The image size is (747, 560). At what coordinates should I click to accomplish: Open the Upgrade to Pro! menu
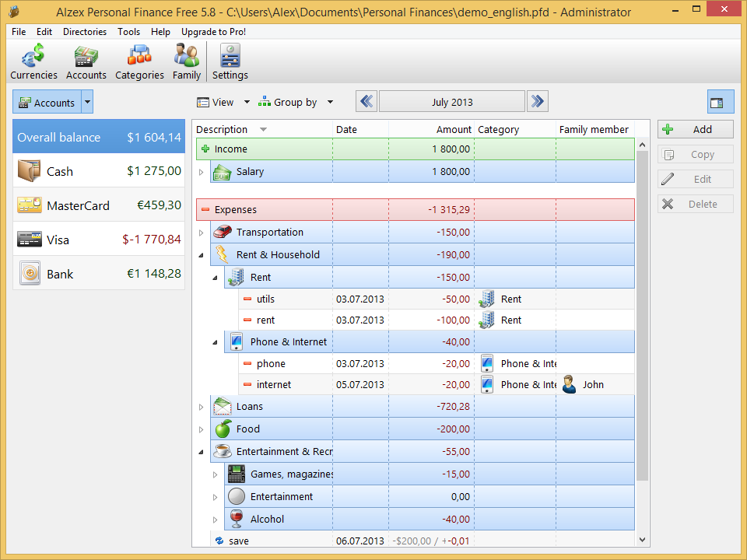(213, 31)
